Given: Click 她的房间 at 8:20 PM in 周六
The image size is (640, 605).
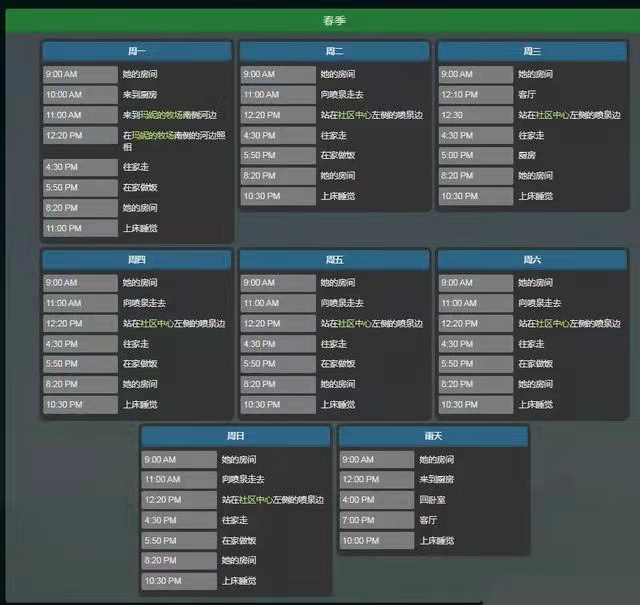Looking at the screenshot, I should click(536, 384).
